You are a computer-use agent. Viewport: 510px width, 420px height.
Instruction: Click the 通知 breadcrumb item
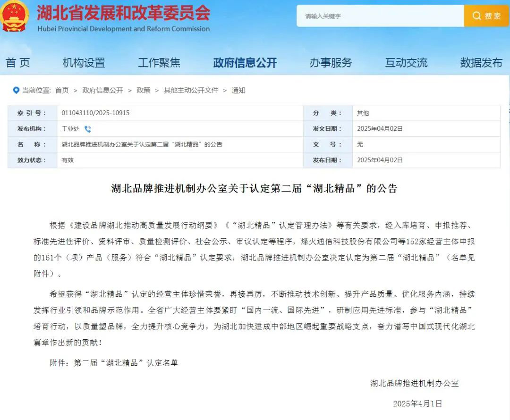click(x=238, y=91)
